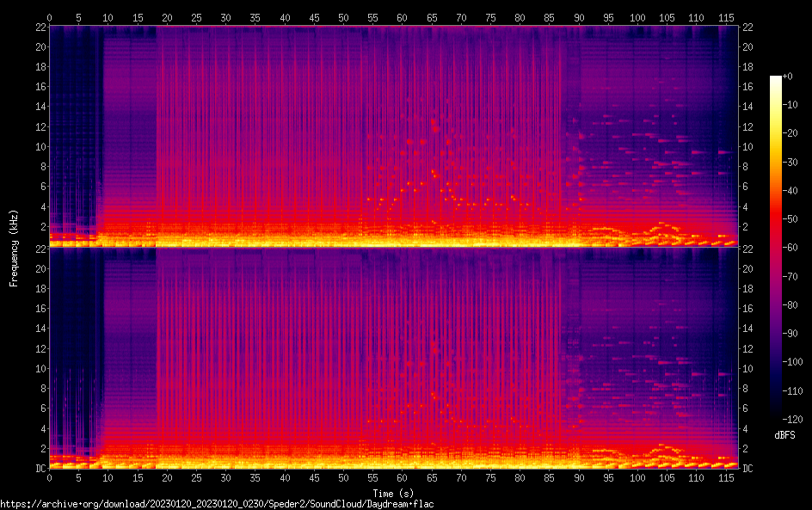The image size is (812, 510).
Task: Click the 22 kHz label at top right
Action: 747,27
